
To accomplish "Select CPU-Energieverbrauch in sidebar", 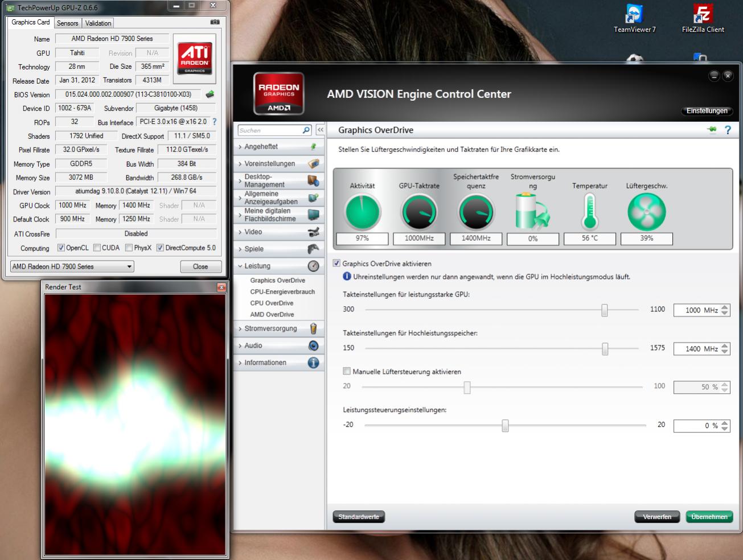I will pyautogui.click(x=282, y=291).
